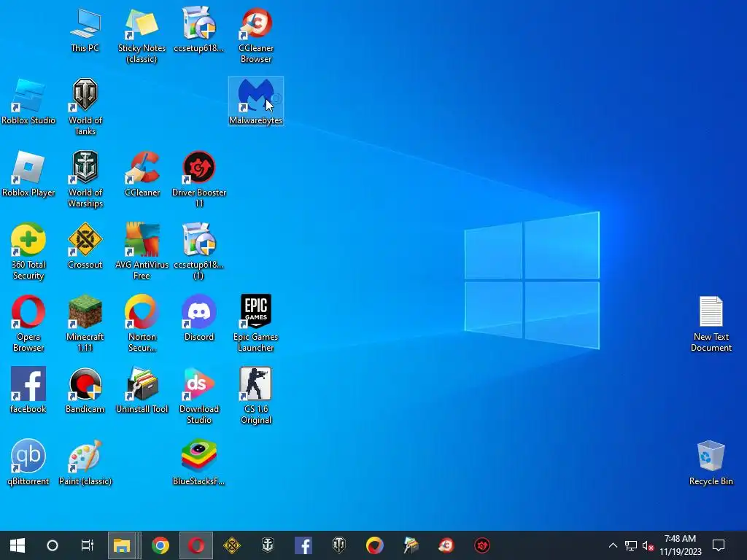
Task: Open File Explorer from the taskbar
Action: tap(123, 545)
